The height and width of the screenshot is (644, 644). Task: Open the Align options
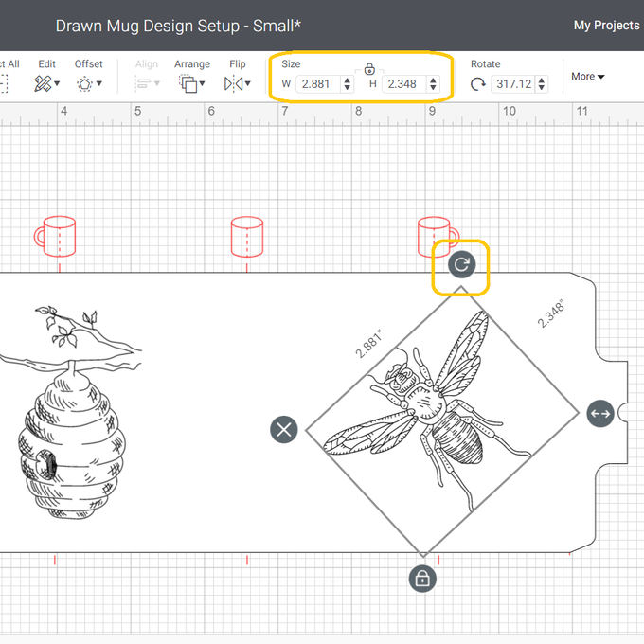tap(146, 83)
